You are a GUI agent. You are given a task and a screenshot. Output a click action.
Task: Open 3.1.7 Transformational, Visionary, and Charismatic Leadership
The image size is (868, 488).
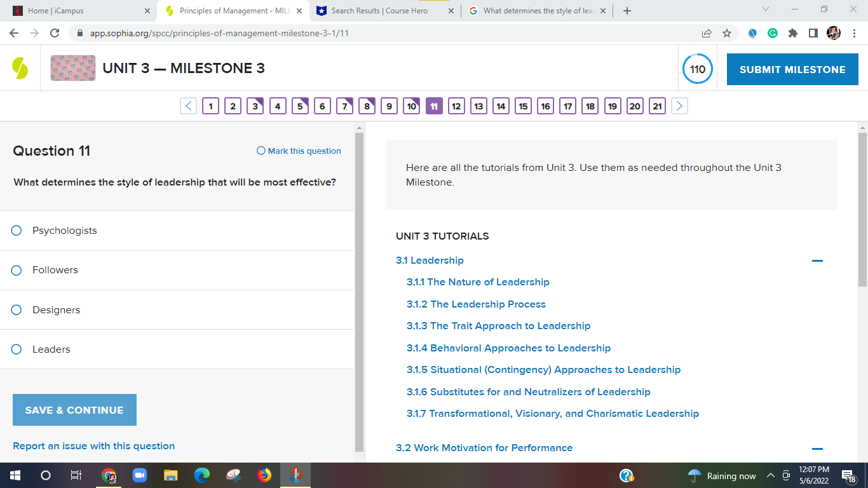click(553, 414)
